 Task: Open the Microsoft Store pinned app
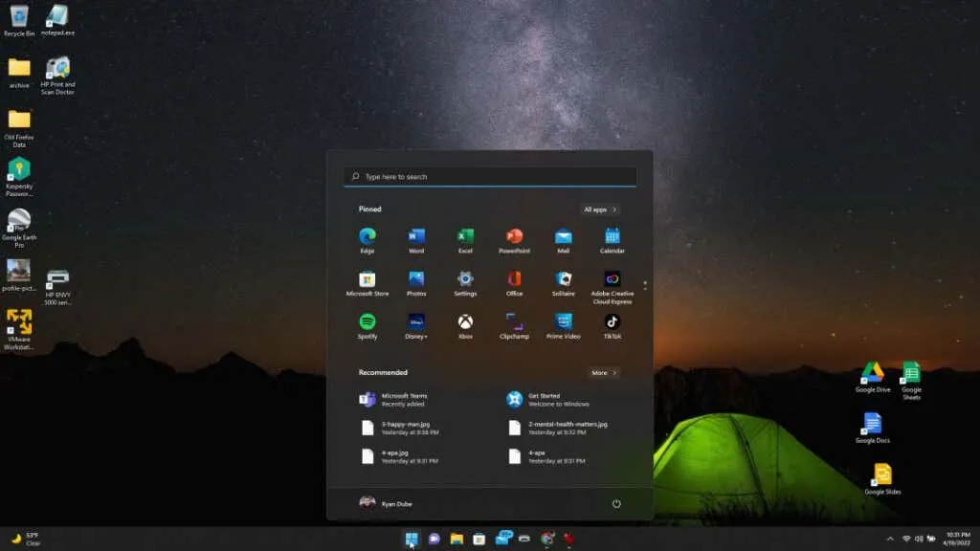pyautogui.click(x=367, y=279)
